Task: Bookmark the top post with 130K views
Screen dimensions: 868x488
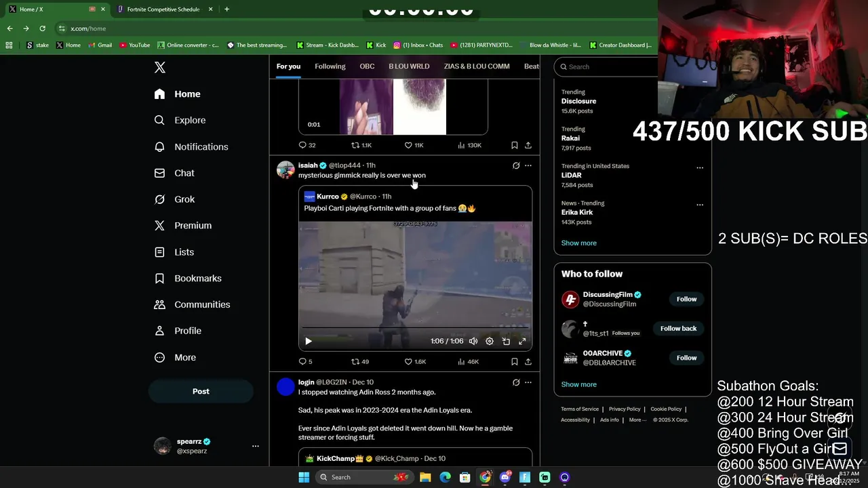Action: point(515,145)
